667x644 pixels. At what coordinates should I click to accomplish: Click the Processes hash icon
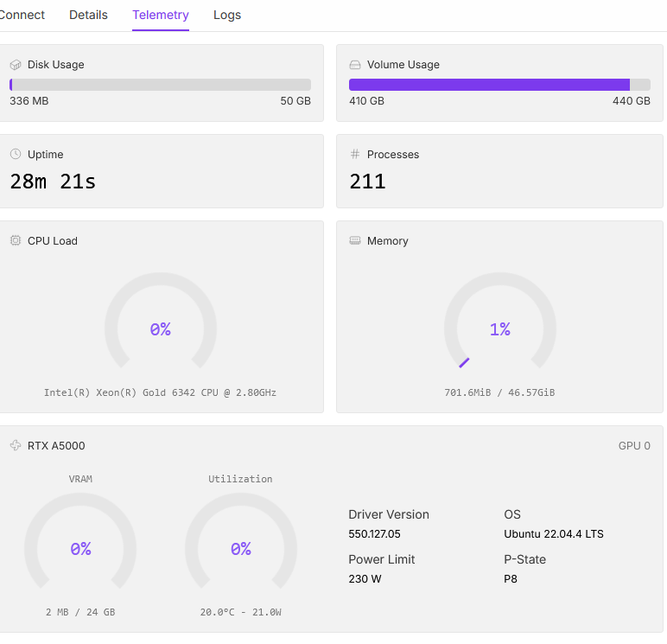click(x=355, y=154)
